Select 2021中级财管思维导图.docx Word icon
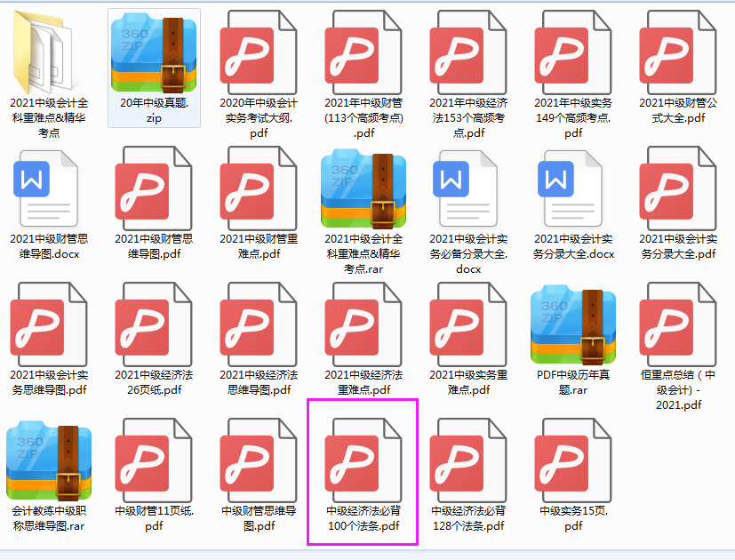 pyautogui.click(x=46, y=188)
